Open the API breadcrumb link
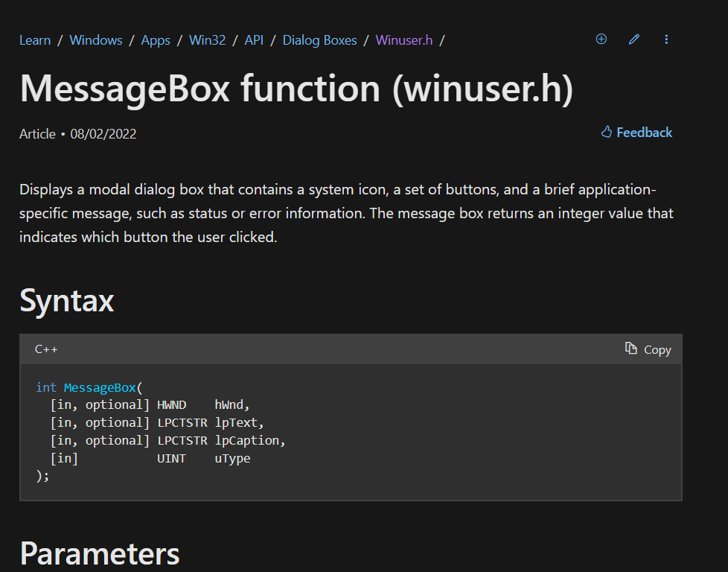The image size is (728, 572). point(254,40)
